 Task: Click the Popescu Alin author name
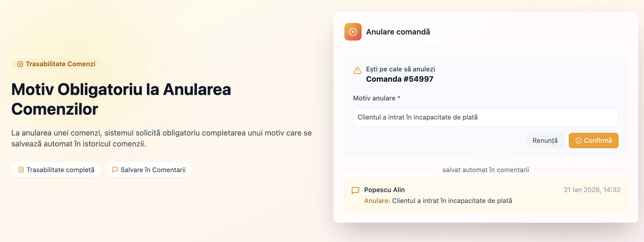(x=384, y=190)
